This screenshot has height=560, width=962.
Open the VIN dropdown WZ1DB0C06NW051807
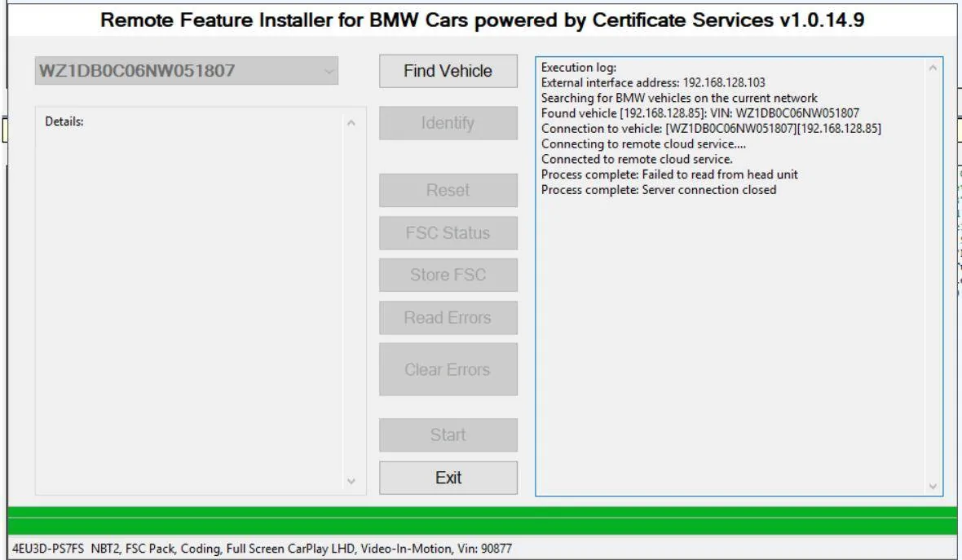click(187, 71)
